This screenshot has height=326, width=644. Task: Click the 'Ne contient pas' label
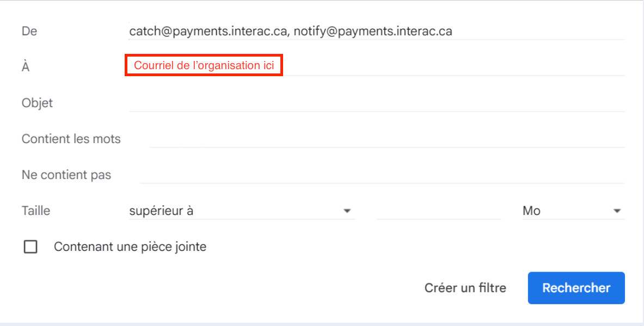point(66,175)
